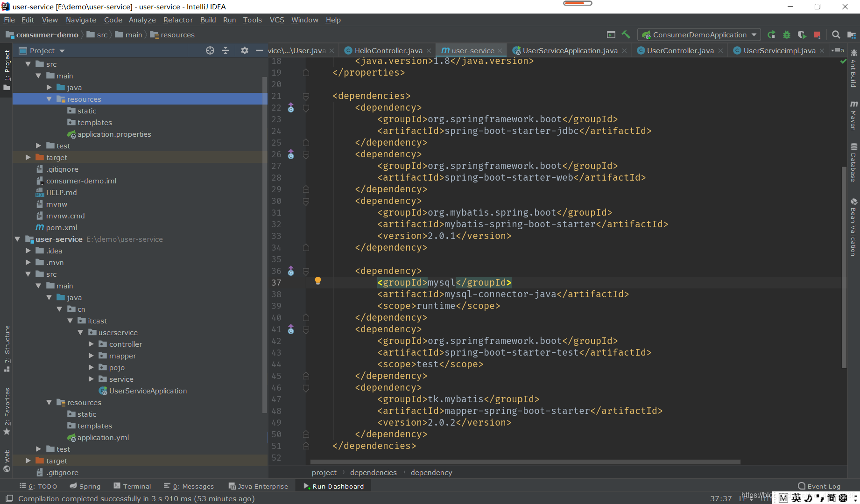Hide the Project tool window
This screenshot has height=504, width=860.
(260, 50)
